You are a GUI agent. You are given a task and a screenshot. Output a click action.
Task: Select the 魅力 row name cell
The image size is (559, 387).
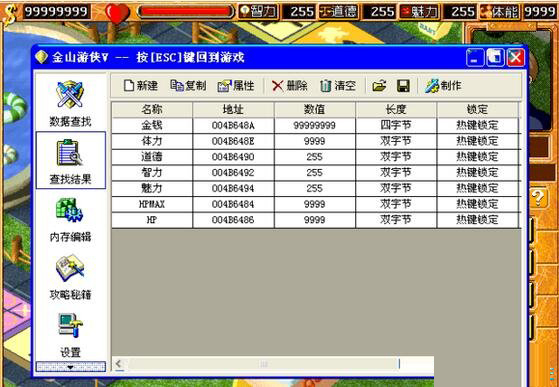click(x=152, y=188)
